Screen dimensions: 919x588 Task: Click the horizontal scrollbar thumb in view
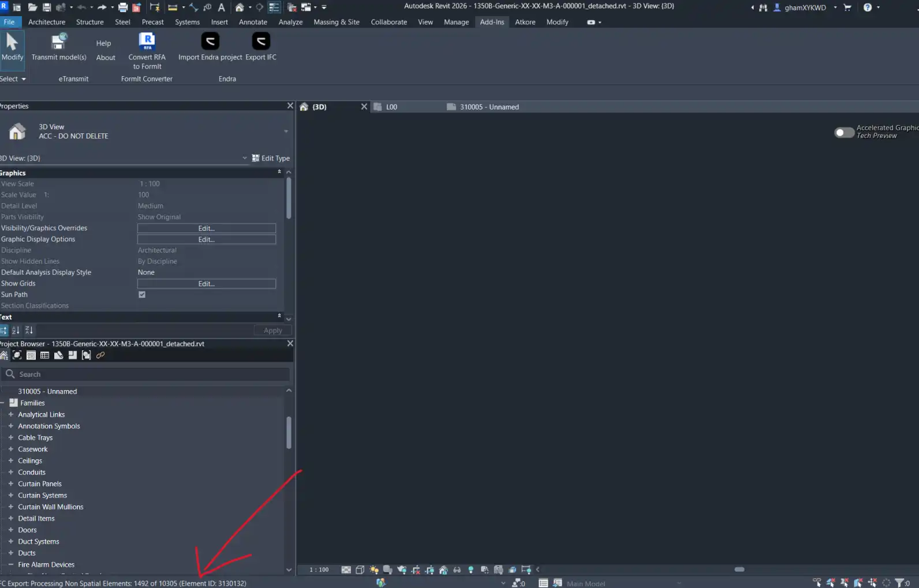[739, 570]
